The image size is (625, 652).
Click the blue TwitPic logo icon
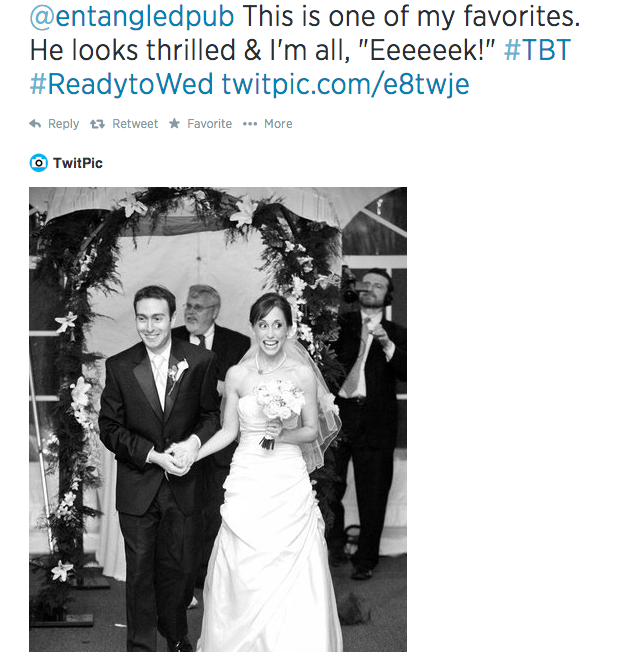pos(38,162)
